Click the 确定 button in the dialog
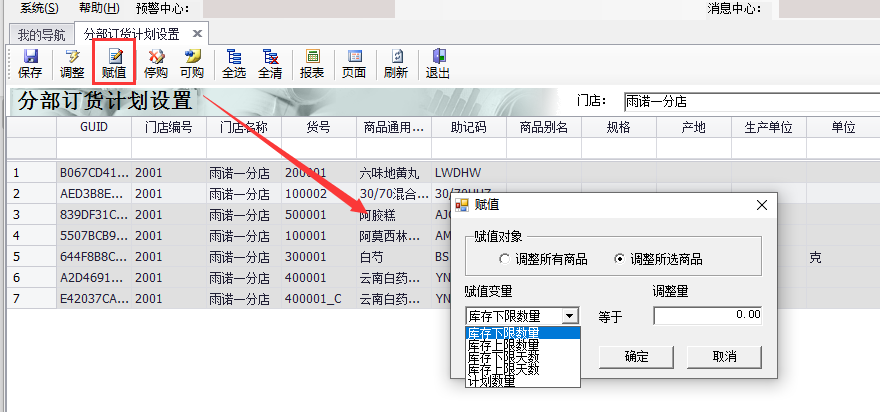Screen dimensions: 880x412 click(x=636, y=357)
